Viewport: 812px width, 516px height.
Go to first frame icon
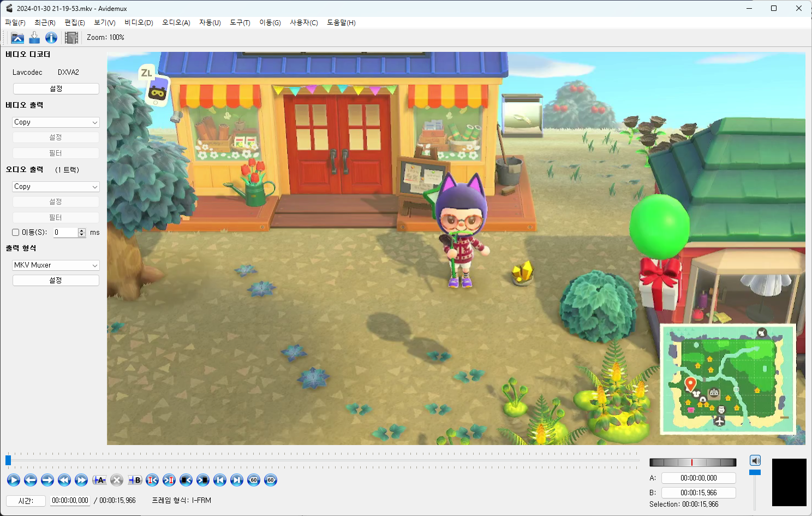coord(220,480)
